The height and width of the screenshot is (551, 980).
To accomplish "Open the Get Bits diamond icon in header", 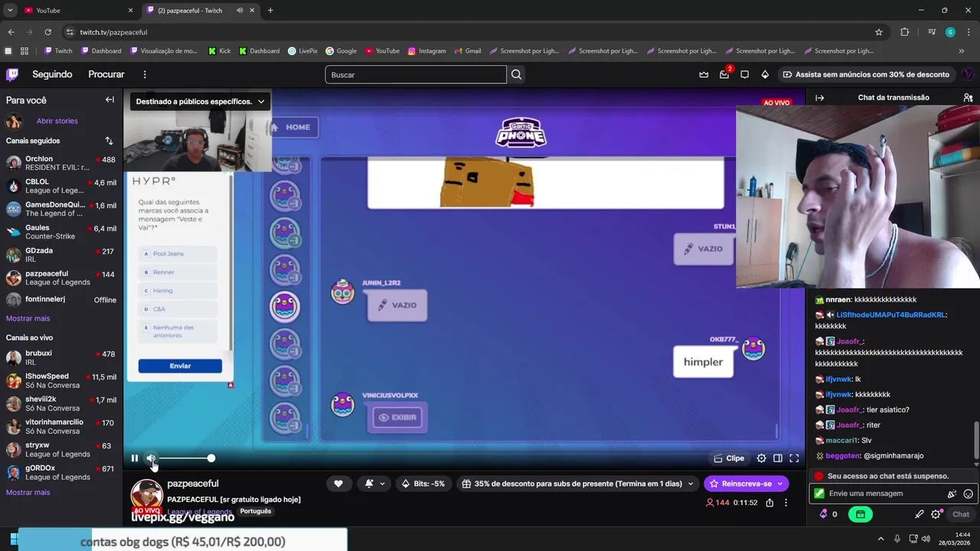I will (765, 74).
